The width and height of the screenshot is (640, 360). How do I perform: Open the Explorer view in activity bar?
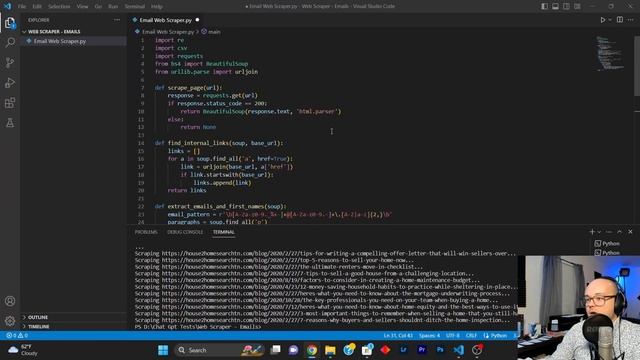tap(10, 23)
